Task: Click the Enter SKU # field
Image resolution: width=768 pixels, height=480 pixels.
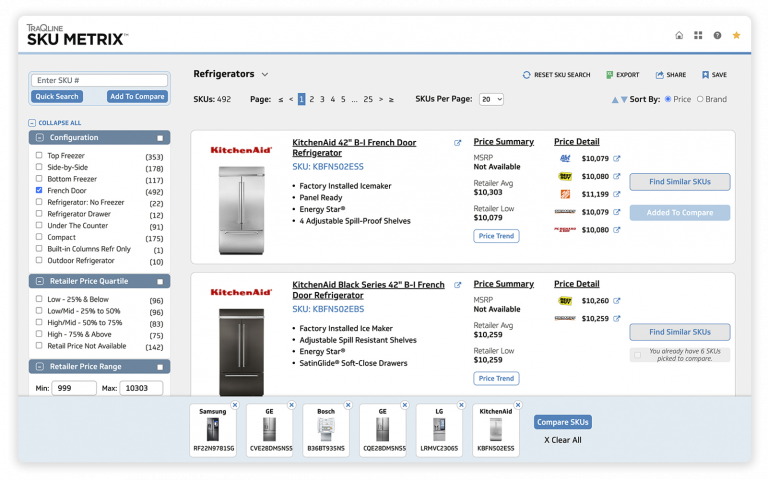Action: point(99,80)
